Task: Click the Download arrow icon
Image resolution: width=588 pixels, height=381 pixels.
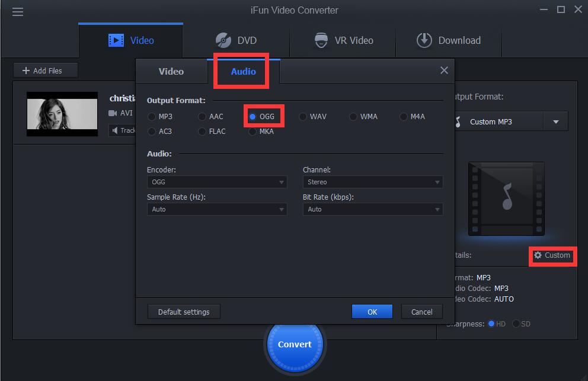Action: click(424, 40)
